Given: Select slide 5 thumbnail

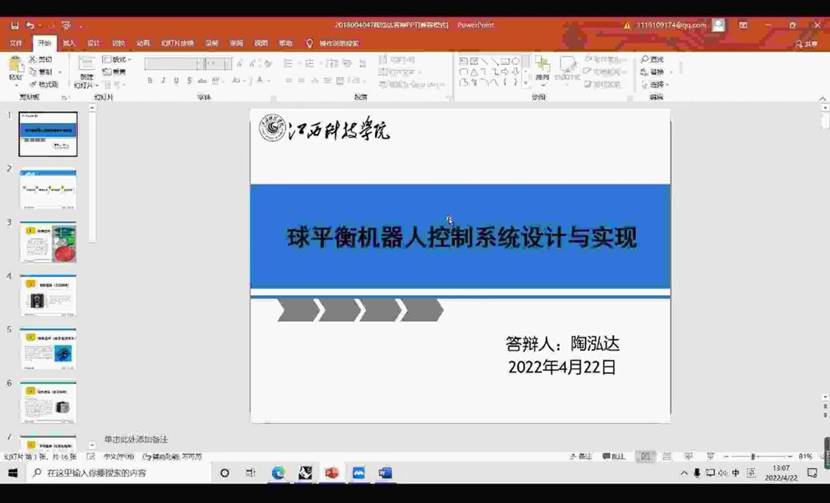Looking at the screenshot, I should click(48, 349).
